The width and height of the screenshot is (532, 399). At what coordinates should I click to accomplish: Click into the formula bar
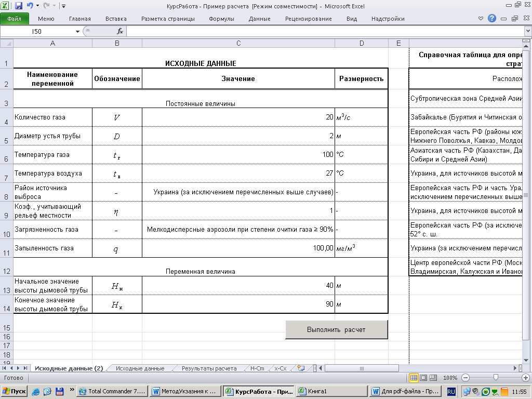click(325, 32)
